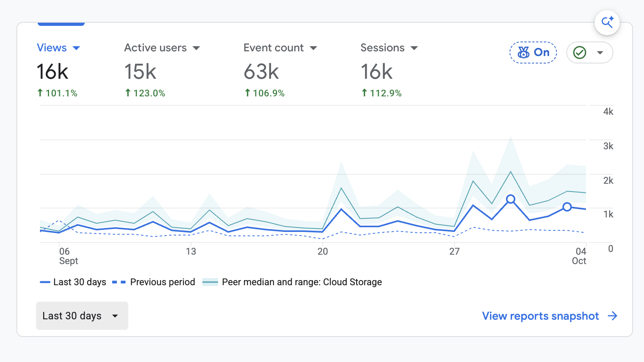This screenshot has height=362, width=644.
Task: Click the 2k y-axis label
Action: (608, 181)
